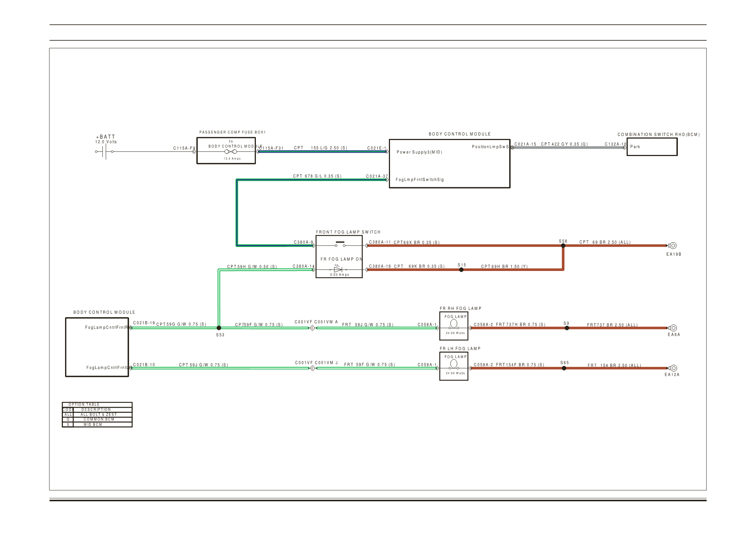Click the momentary switch contact symbol in fog switch
The width and height of the screenshot is (756, 535).
pyautogui.click(x=340, y=244)
